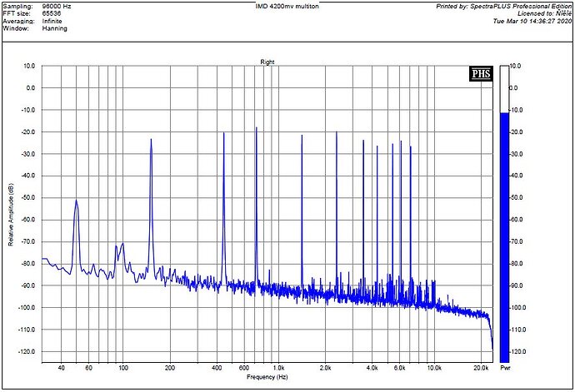The height and width of the screenshot is (392, 575).
Task: Click the '10.0k' frequency axis label
Action: click(x=434, y=368)
